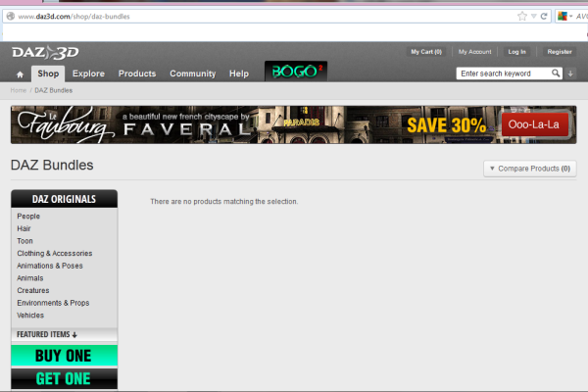This screenshot has height=392, width=588.
Task: Click the Home breadcrumb link
Action: pos(19,90)
